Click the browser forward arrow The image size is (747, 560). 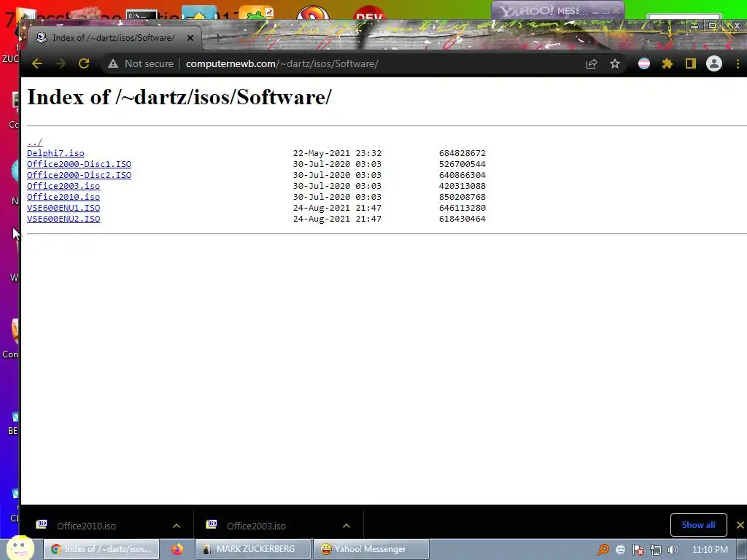click(x=61, y=64)
